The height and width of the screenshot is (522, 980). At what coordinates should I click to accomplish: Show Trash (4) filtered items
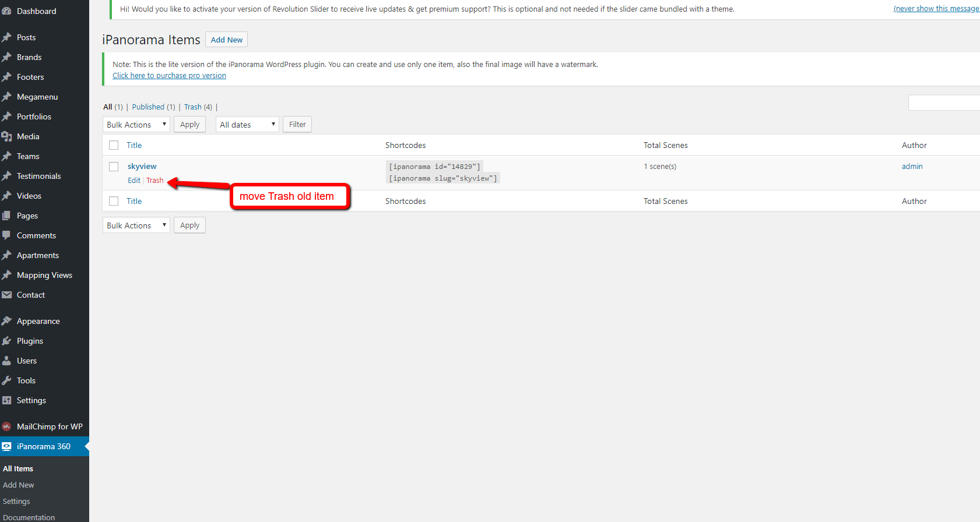[x=198, y=107]
